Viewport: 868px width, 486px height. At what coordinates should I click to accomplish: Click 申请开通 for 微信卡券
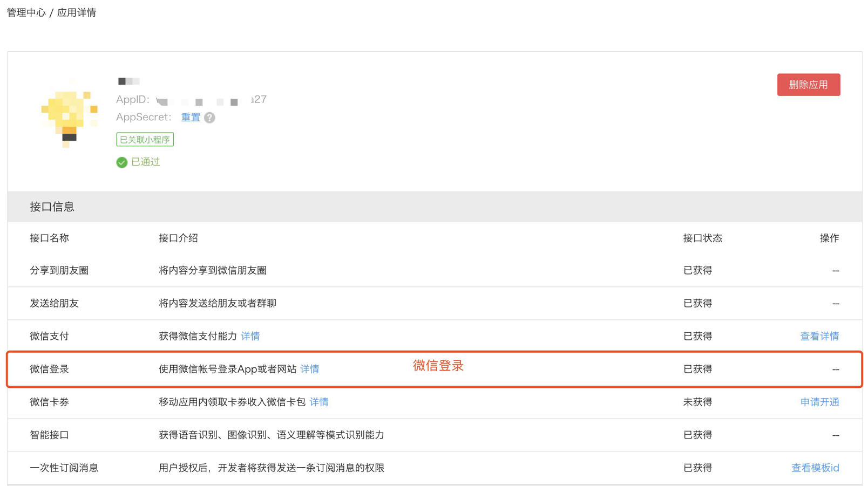point(819,402)
